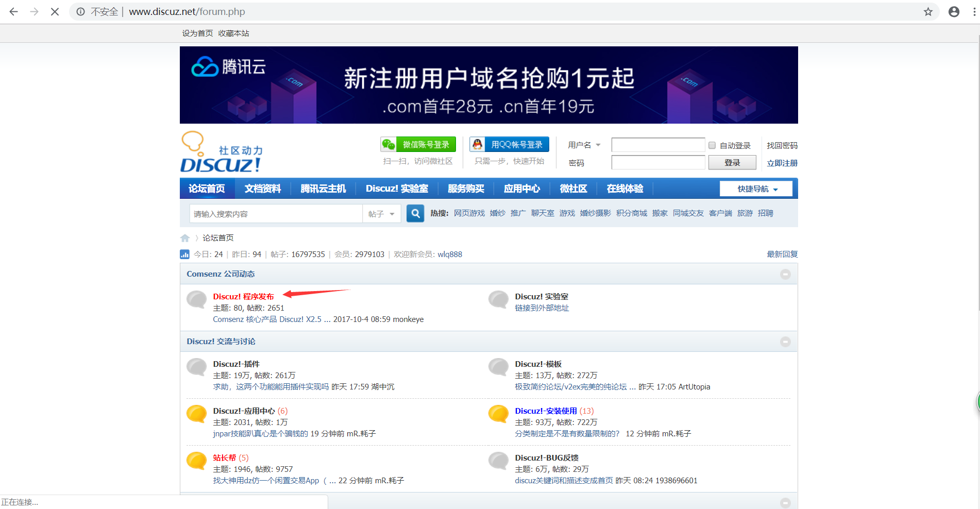Click the yellow bubble beside 站长帮
980x509 pixels.
tap(196, 461)
